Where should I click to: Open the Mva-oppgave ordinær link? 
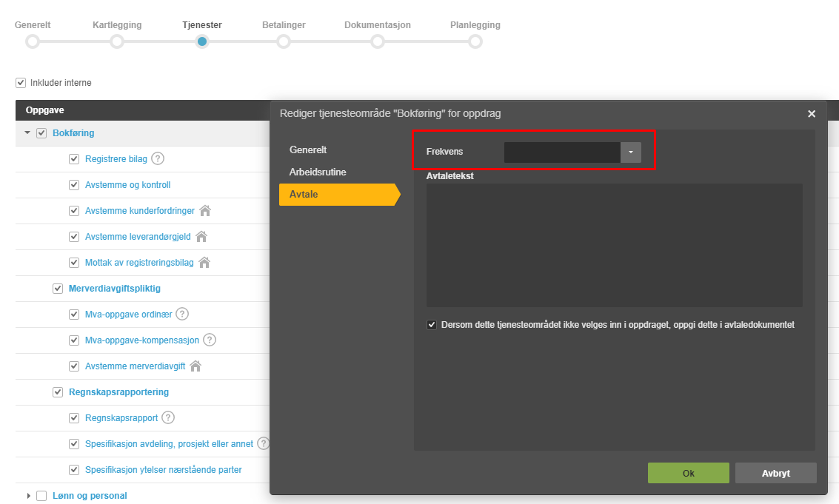pos(128,315)
